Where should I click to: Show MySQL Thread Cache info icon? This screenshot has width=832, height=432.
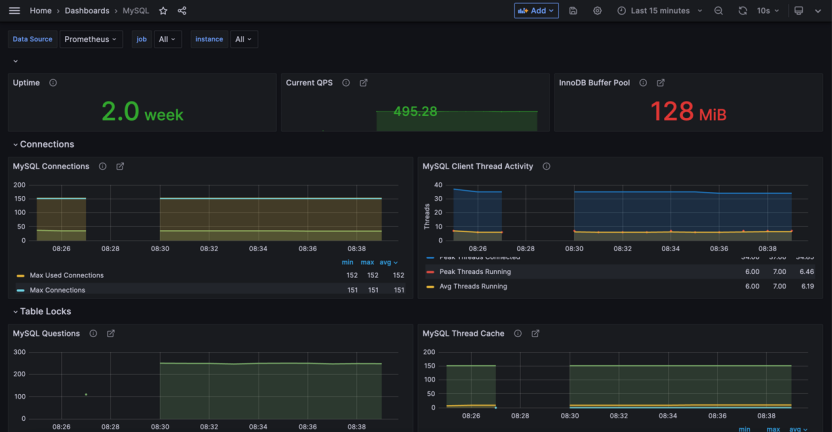pyautogui.click(x=518, y=333)
